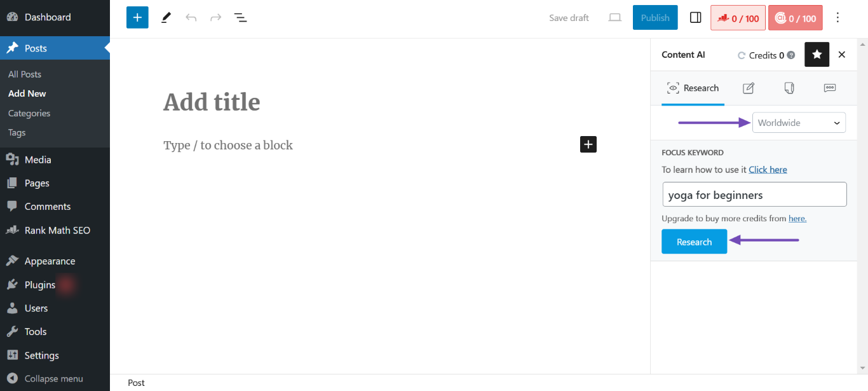
Task: Open the block inserter plus button in toolbar
Action: [137, 18]
